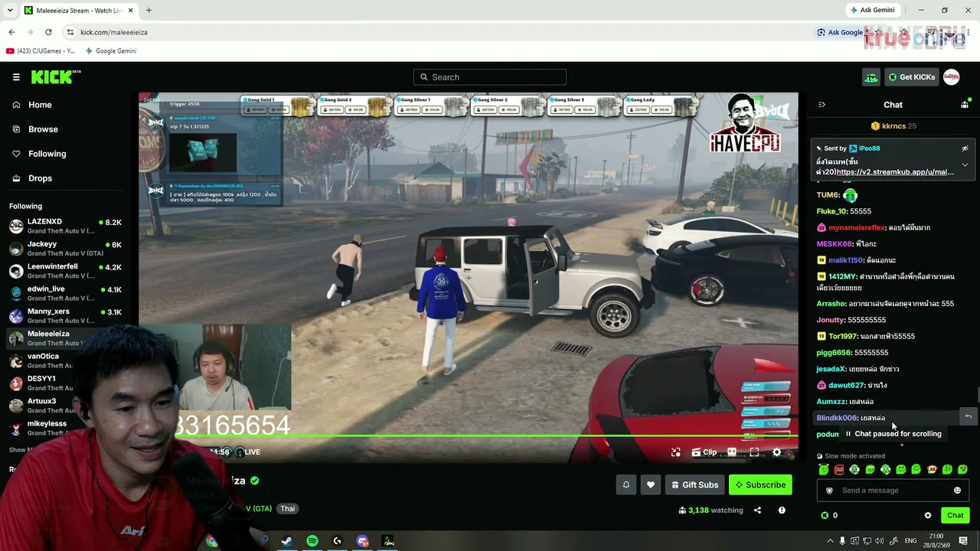Toggle theater mode on the player
The width and height of the screenshot is (980, 551).
(732, 452)
